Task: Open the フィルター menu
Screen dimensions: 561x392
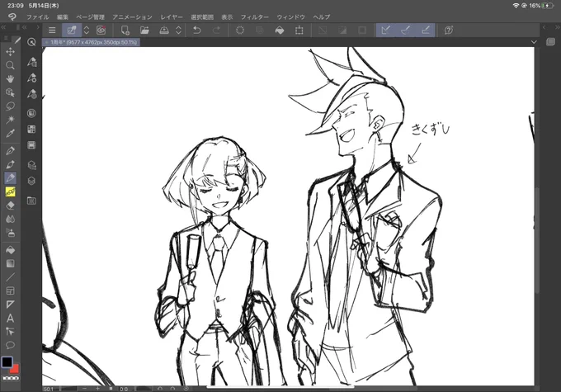Action: point(255,17)
